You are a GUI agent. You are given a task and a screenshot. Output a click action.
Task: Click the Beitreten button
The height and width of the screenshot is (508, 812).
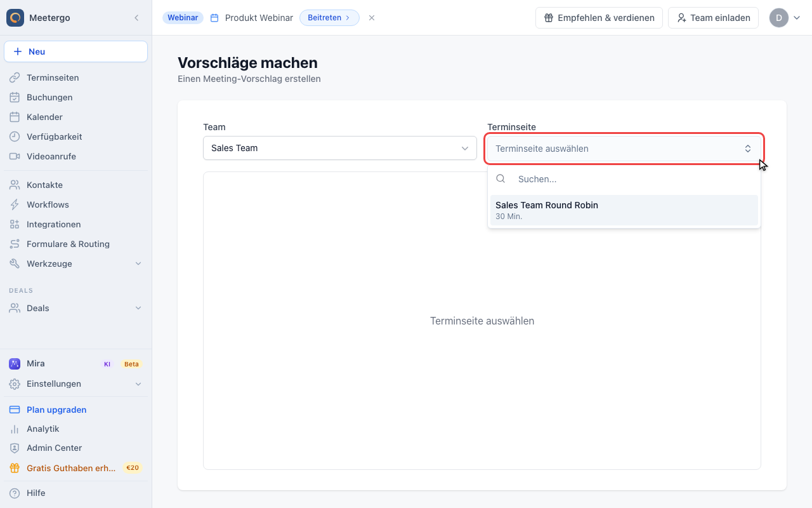click(x=329, y=18)
